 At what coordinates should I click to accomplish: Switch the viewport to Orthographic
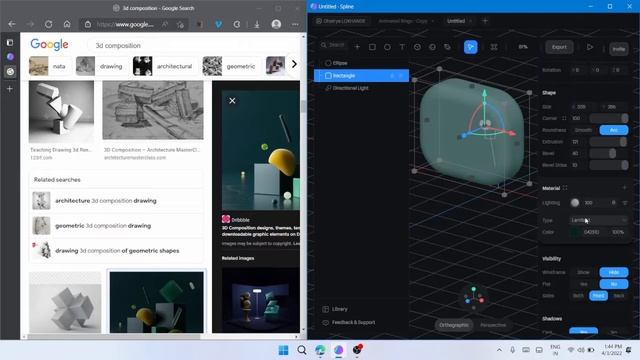pyautogui.click(x=453, y=325)
